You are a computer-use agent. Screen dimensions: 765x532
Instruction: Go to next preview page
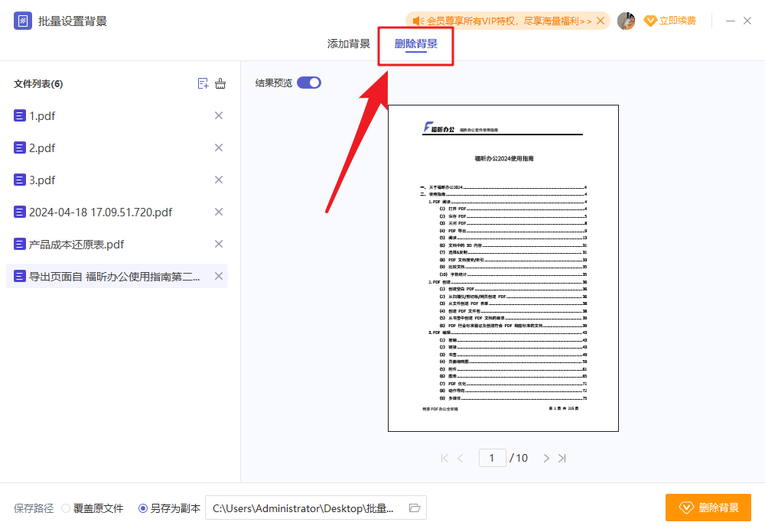(x=546, y=459)
